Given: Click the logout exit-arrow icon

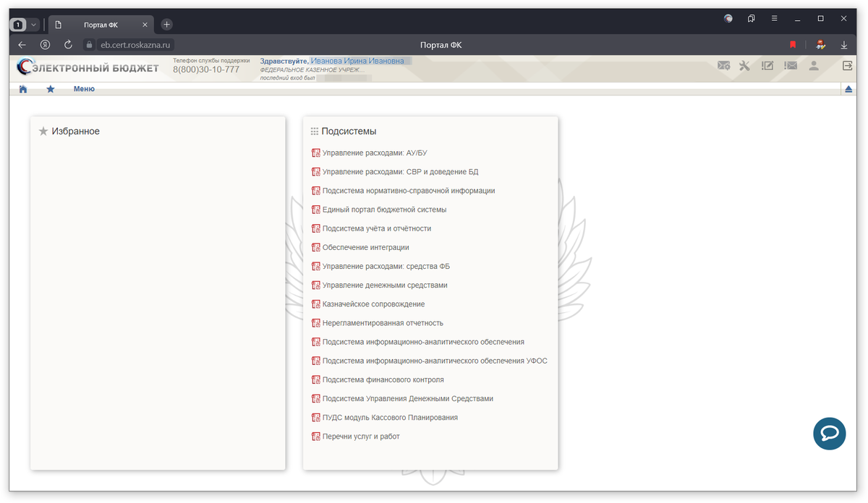Looking at the screenshot, I should 848,66.
